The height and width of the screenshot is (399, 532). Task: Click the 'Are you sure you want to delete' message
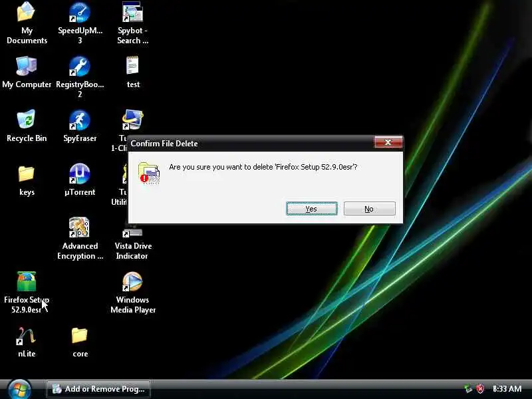[263, 167]
